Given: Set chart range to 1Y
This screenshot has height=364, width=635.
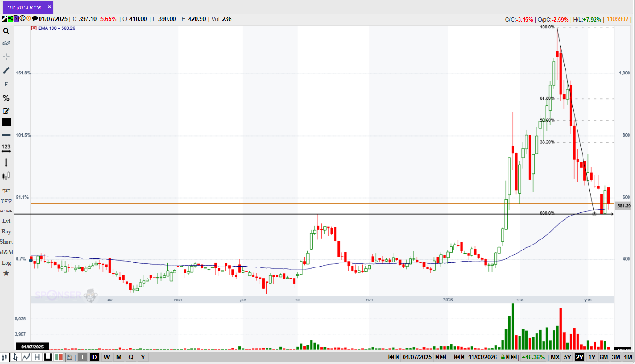Looking at the screenshot, I should click(592, 357).
